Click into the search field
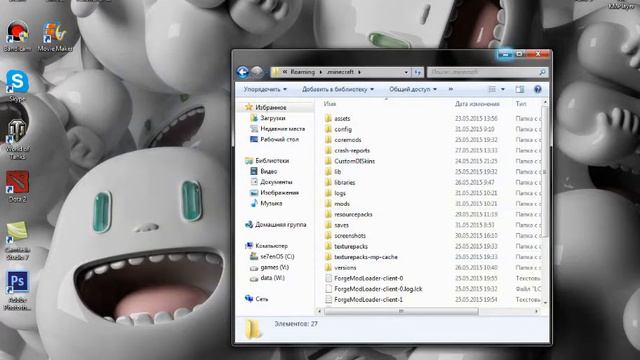Viewport: 640px width, 360px height. pyautogui.click(x=483, y=72)
